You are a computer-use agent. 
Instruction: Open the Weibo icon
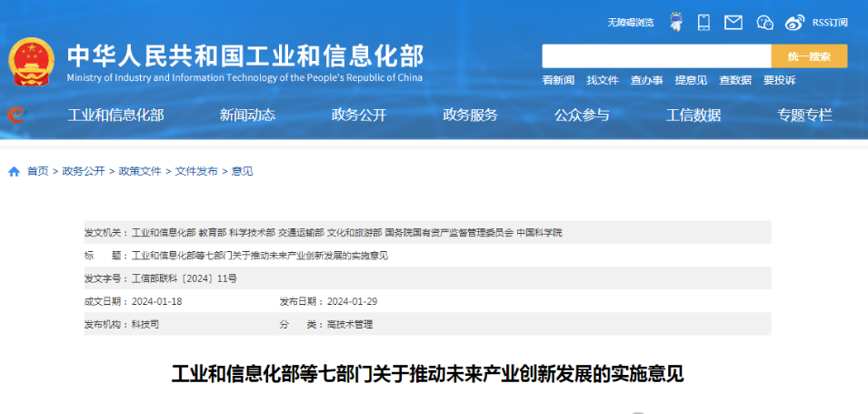[794, 23]
